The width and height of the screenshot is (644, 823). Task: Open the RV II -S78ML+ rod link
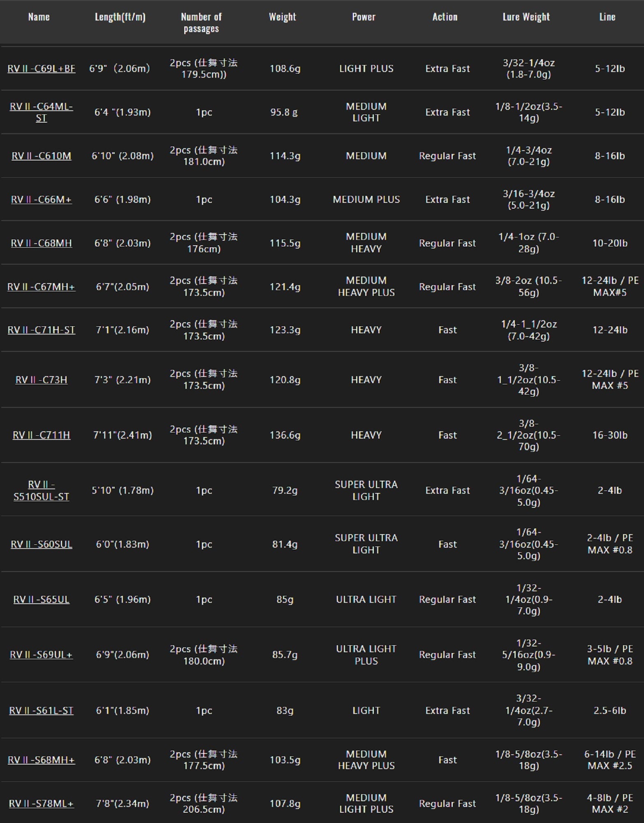click(x=41, y=804)
